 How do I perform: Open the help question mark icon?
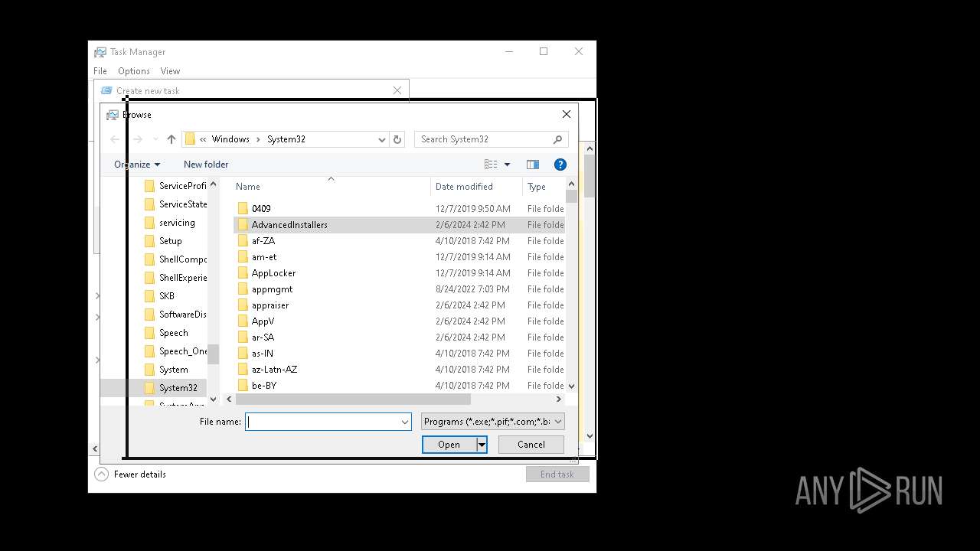coord(560,165)
